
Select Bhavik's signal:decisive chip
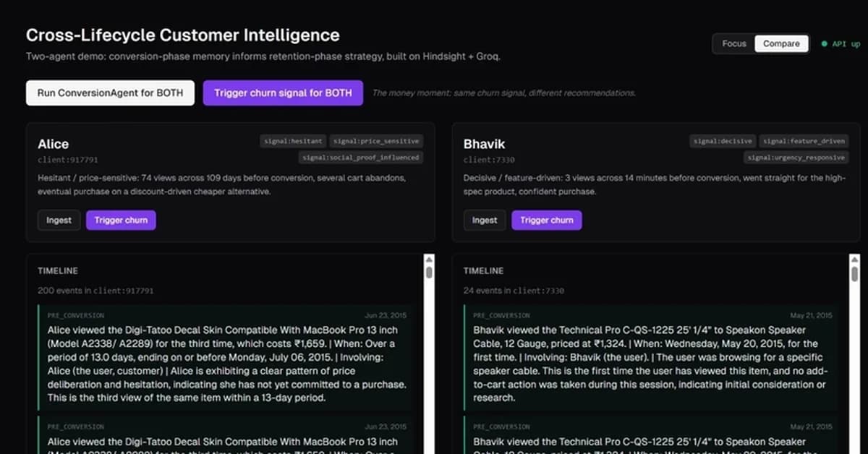(x=722, y=141)
